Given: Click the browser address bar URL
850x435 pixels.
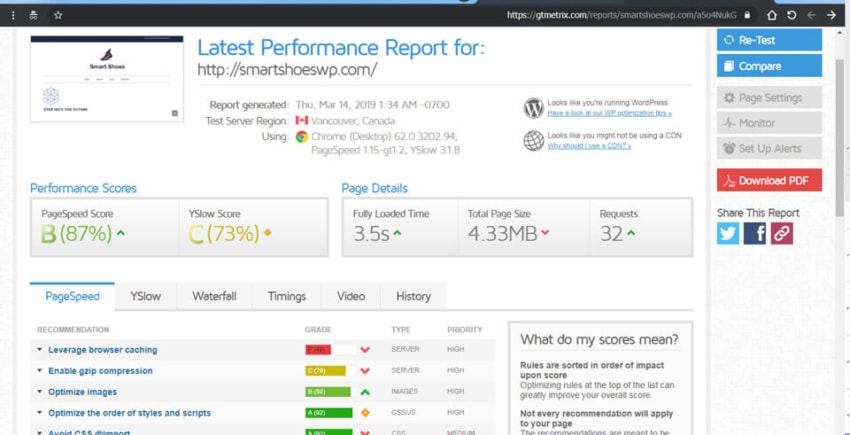Looking at the screenshot, I should [x=622, y=15].
